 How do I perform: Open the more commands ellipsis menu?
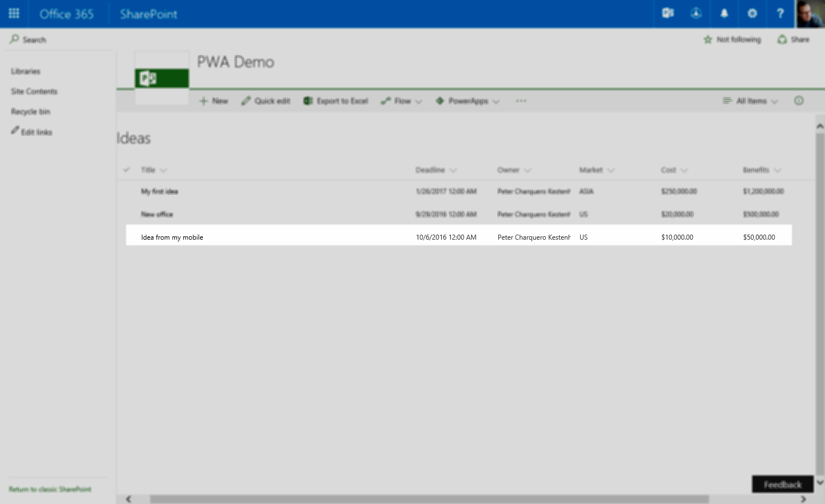point(521,101)
